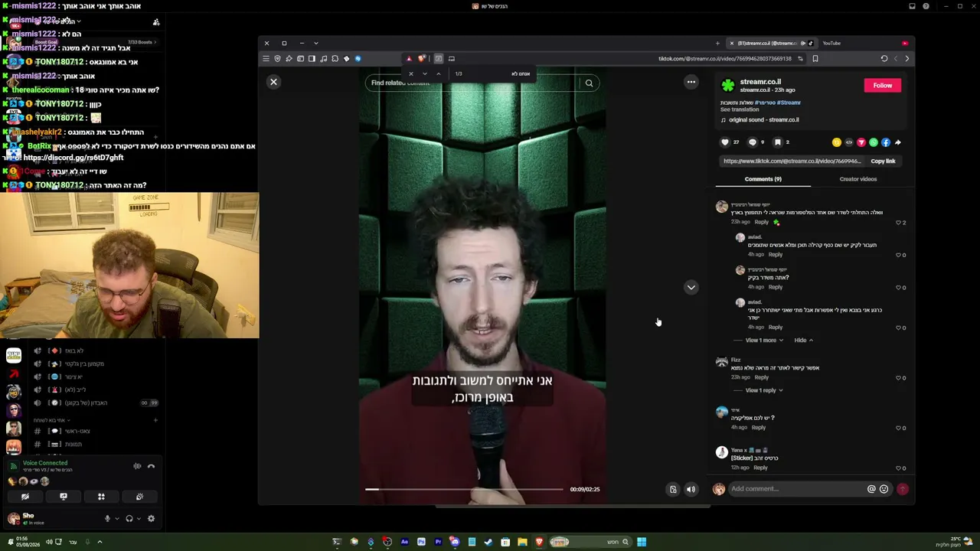The height and width of the screenshot is (551, 980).
Task: Mute the TikTok video volume
Action: point(691,490)
